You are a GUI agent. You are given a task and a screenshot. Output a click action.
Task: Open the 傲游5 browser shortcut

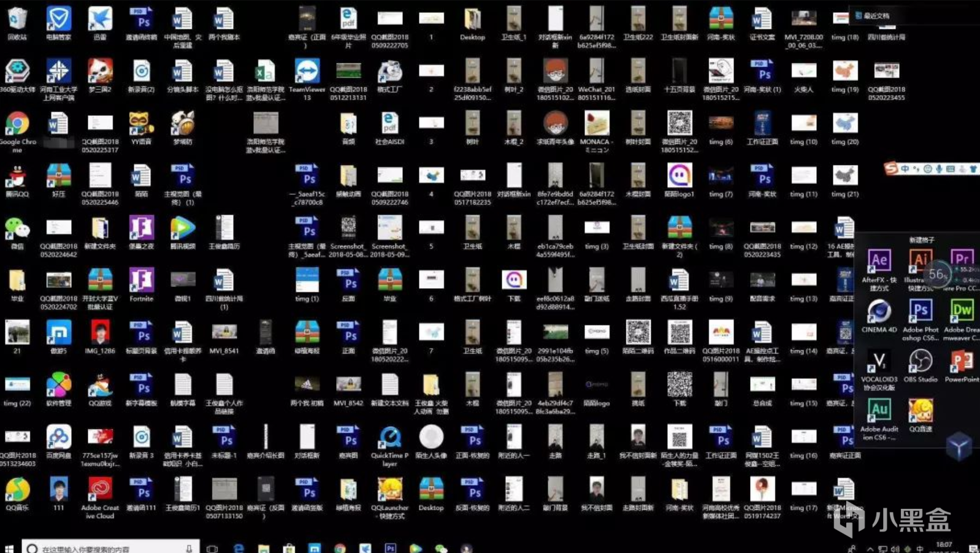(x=59, y=337)
